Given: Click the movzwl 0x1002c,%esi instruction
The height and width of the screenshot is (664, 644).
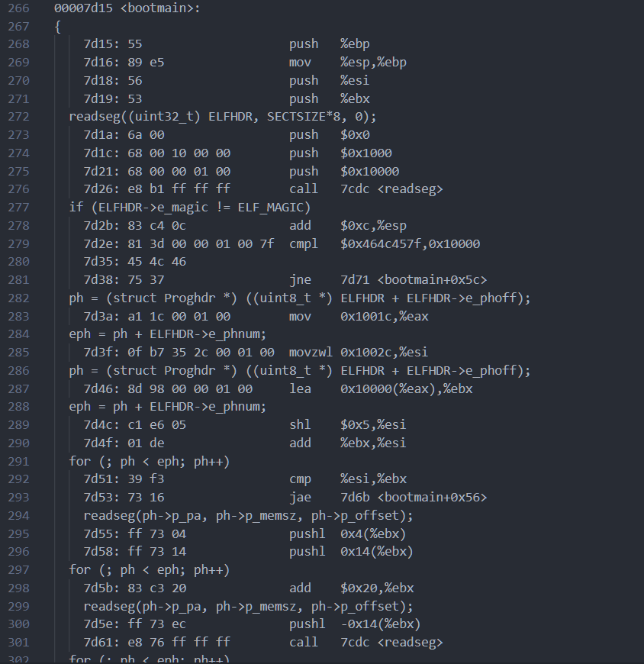Looking at the screenshot, I should (x=359, y=353).
